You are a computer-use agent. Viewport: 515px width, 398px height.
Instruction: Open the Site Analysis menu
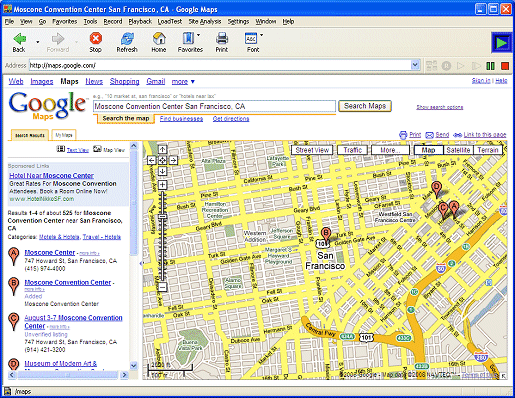pyautogui.click(x=205, y=22)
